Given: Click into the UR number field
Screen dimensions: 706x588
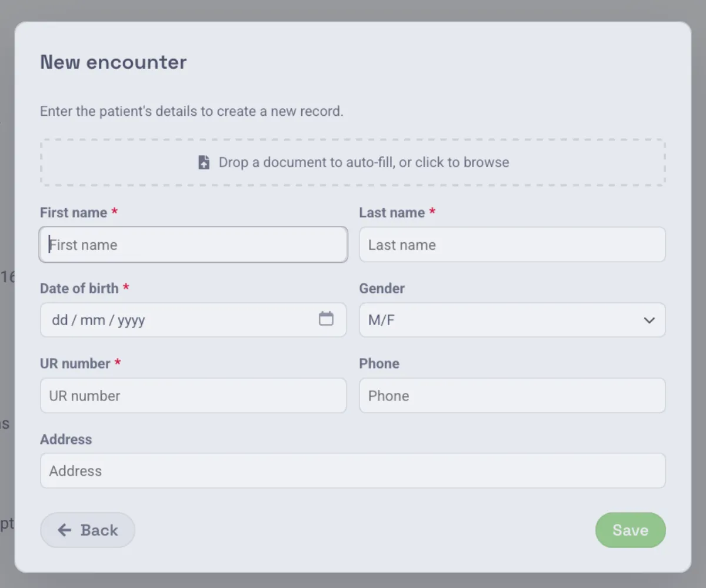Looking at the screenshot, I should click(x=194, y=395).
